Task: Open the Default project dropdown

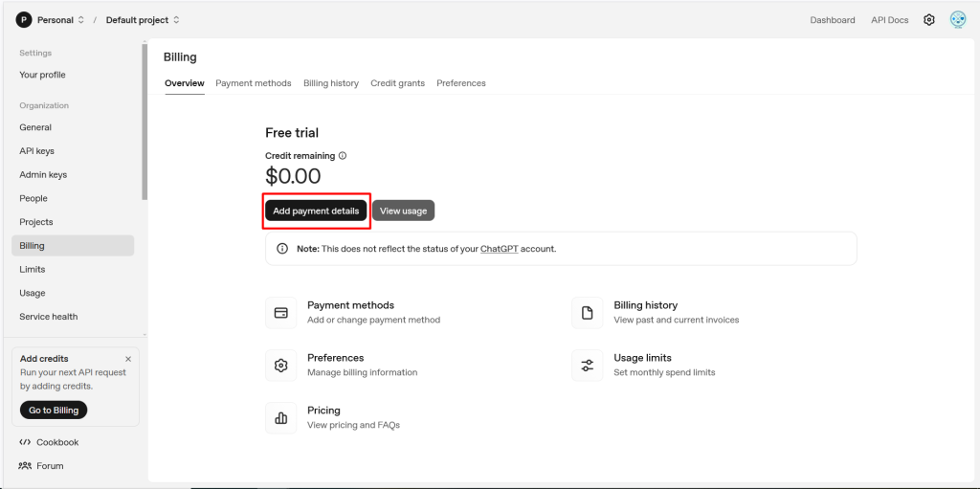Action: pos(142,20)
